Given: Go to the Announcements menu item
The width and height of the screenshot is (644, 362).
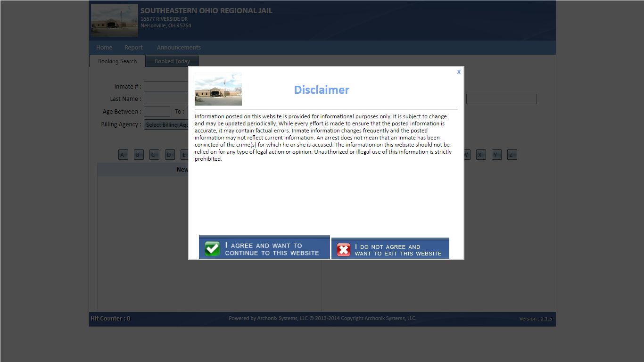Looking at the screenshot, I should click(179, 48).
